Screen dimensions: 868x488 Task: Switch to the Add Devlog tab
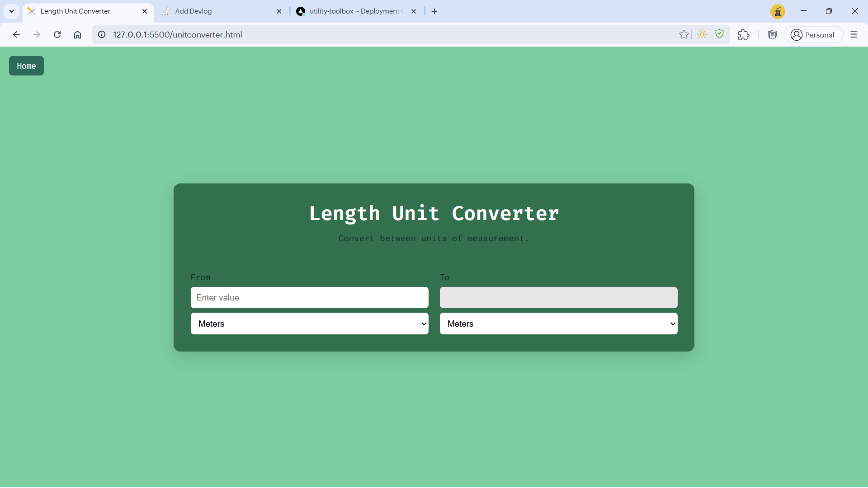point(217,11)
